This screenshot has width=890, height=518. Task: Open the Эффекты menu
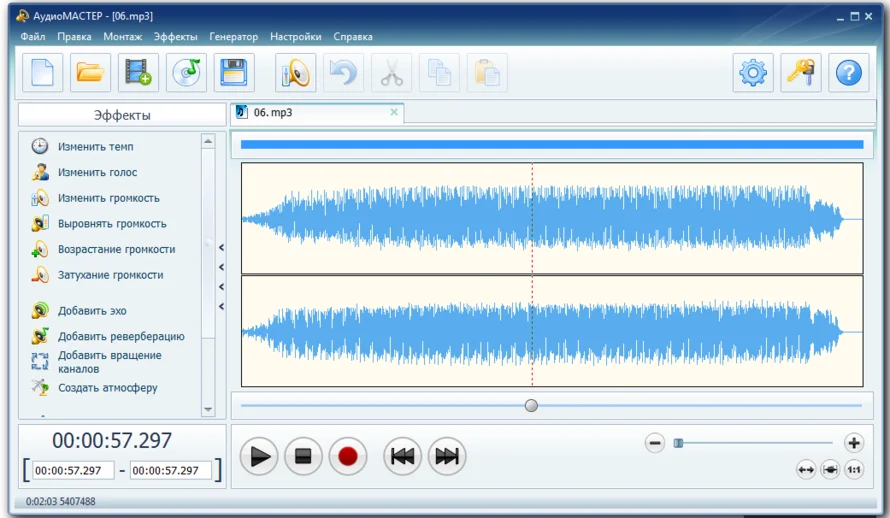coord(175,37)
